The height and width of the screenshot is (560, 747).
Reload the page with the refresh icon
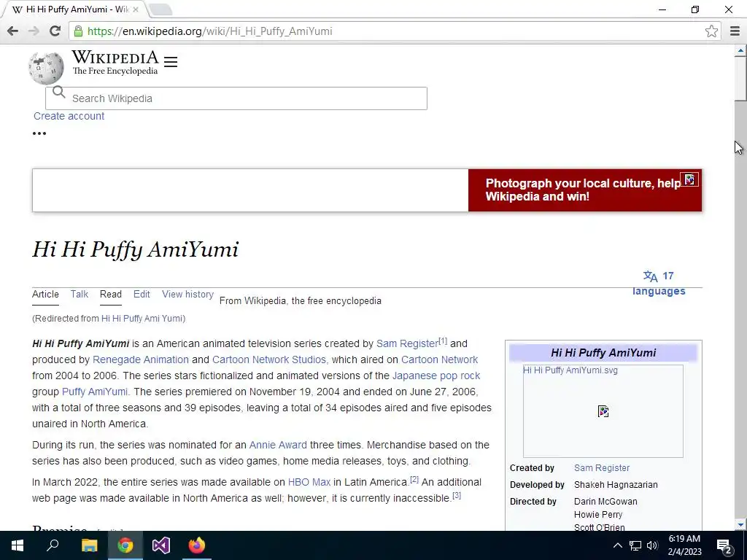tap(55, 31)
